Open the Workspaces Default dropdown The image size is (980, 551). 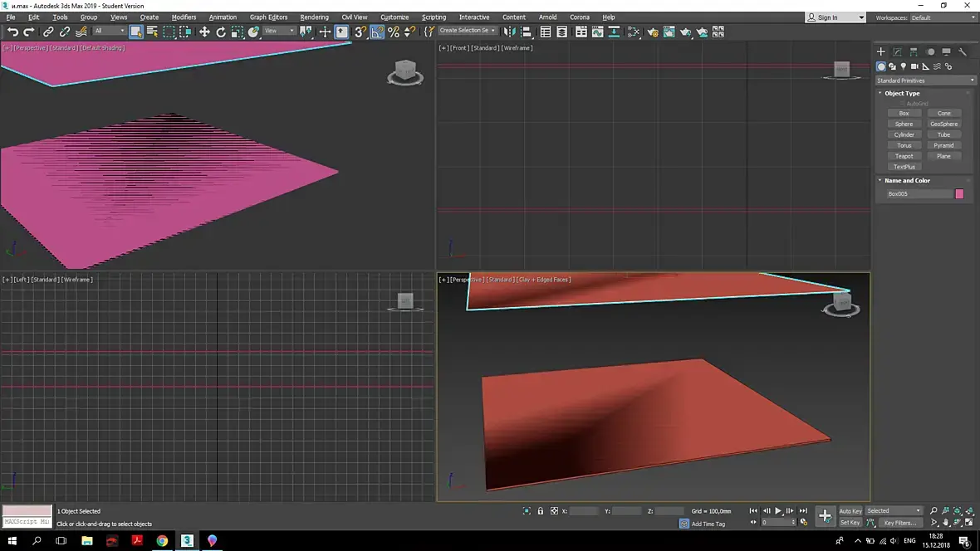click(943, 17)
